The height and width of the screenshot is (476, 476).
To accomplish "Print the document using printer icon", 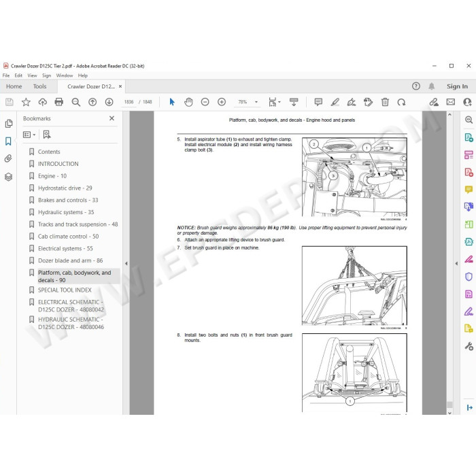I will pos(59,102).
